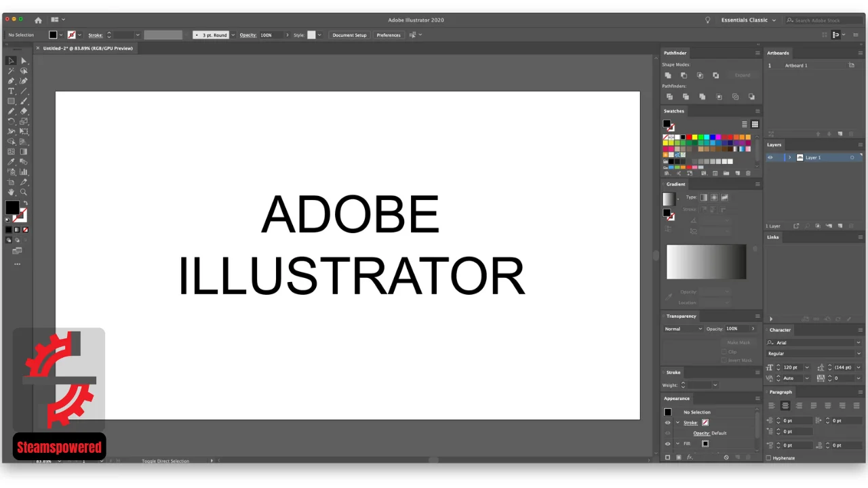This screenshot has width=868, height=488.
Task: Click the Expand button in Pathfinder
Action: (x=743, y=75)
